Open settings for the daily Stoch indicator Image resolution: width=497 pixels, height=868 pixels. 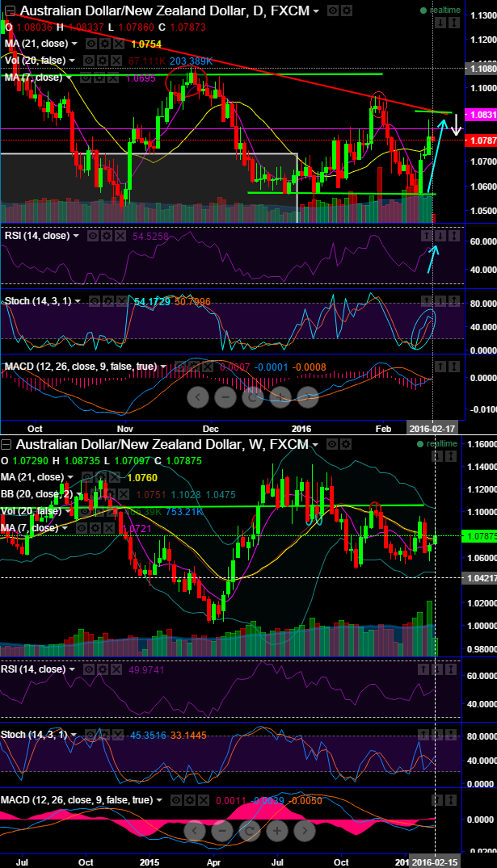click(x=107, y=301)
